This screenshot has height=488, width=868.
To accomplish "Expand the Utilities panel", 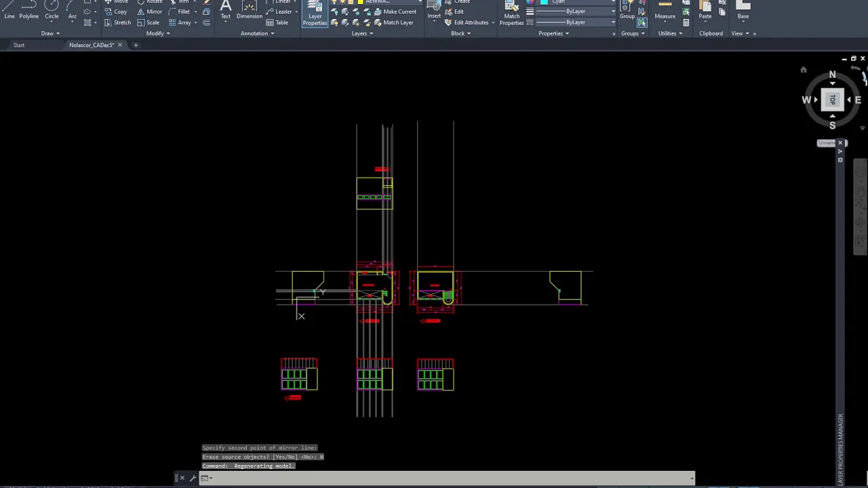I will click(670, 33).
